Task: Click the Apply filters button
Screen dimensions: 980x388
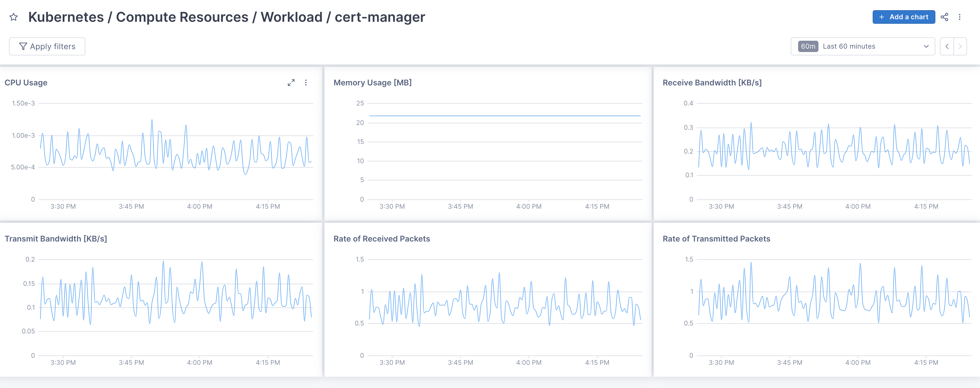Action: click(x=47, y=46)
